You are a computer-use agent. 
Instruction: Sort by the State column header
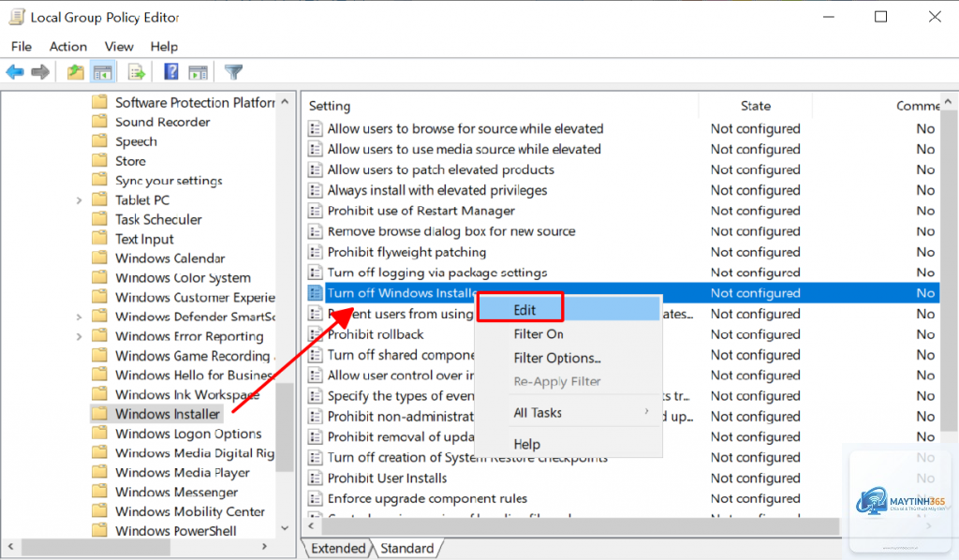(x=756, y=106)
